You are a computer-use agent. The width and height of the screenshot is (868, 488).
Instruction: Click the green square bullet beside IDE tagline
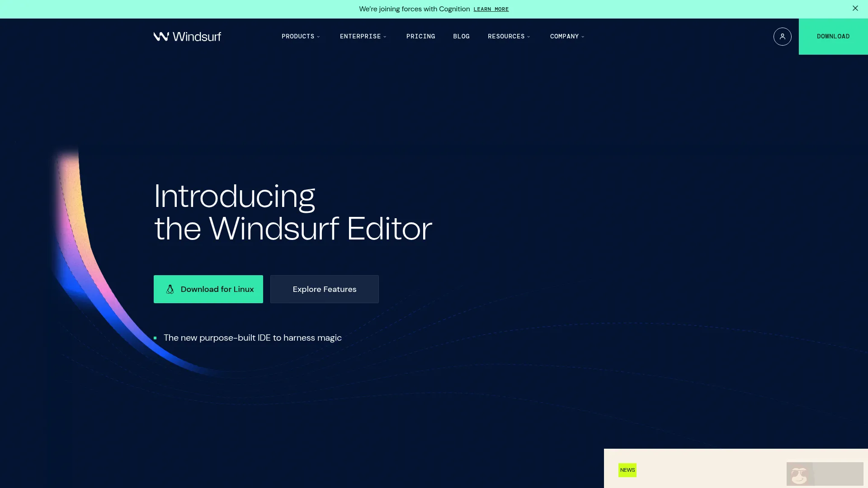(x=156, y=338)
